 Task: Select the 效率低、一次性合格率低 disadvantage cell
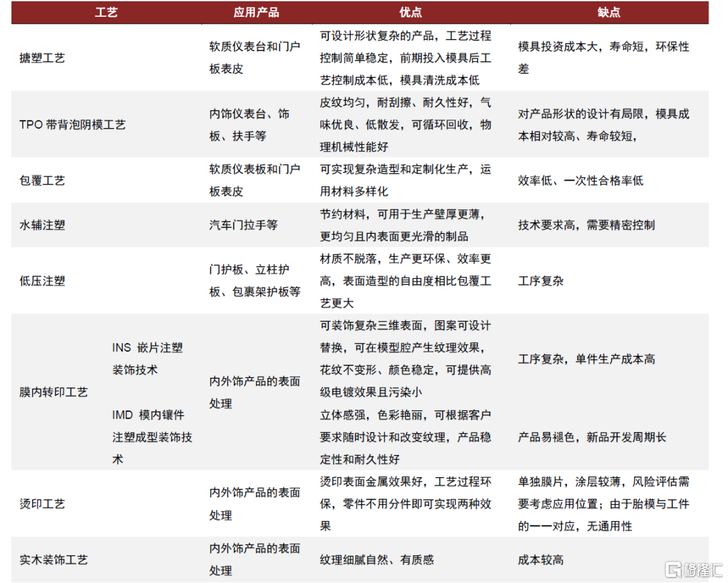click(x=580, y=181)
